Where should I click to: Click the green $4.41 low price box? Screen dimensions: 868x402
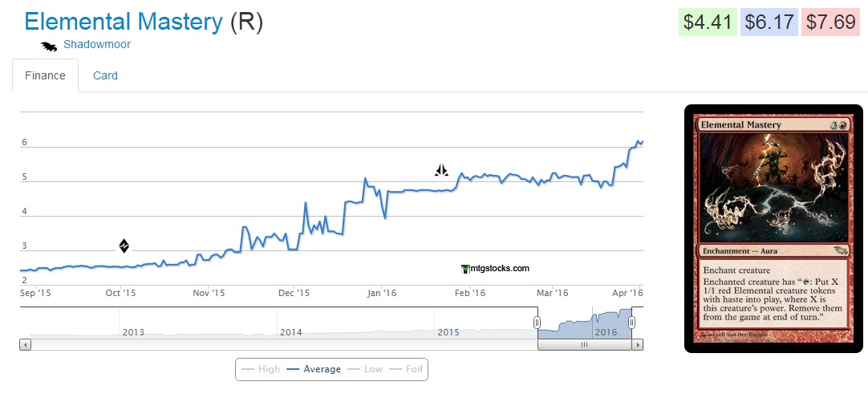(x=705, y=22)
